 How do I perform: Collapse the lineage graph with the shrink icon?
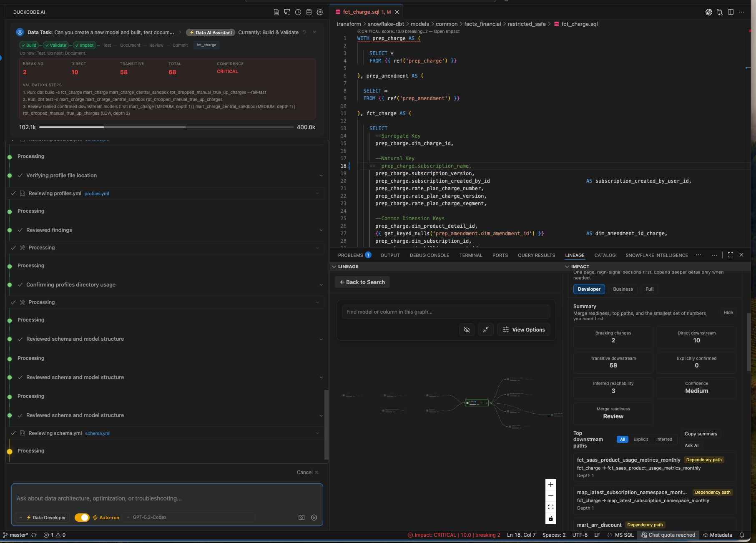coord(485,329)
